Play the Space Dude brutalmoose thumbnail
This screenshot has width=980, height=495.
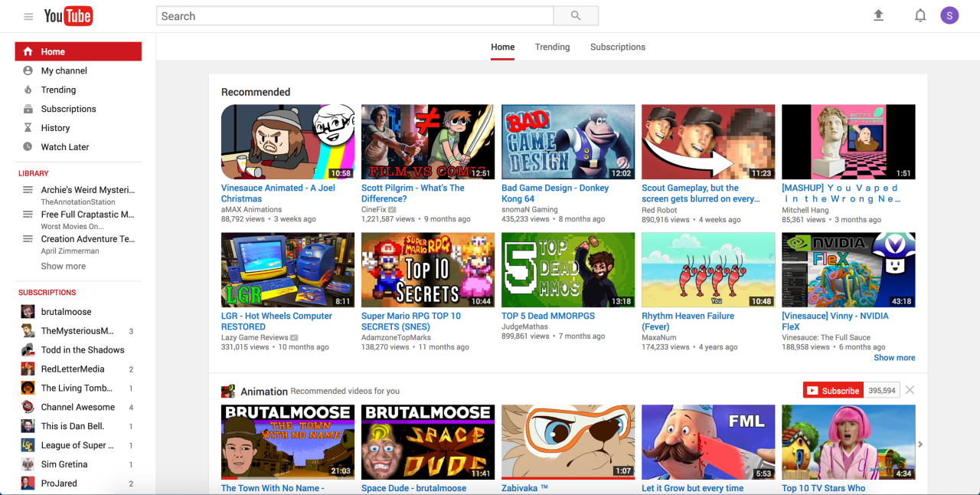tap(428, 442)
